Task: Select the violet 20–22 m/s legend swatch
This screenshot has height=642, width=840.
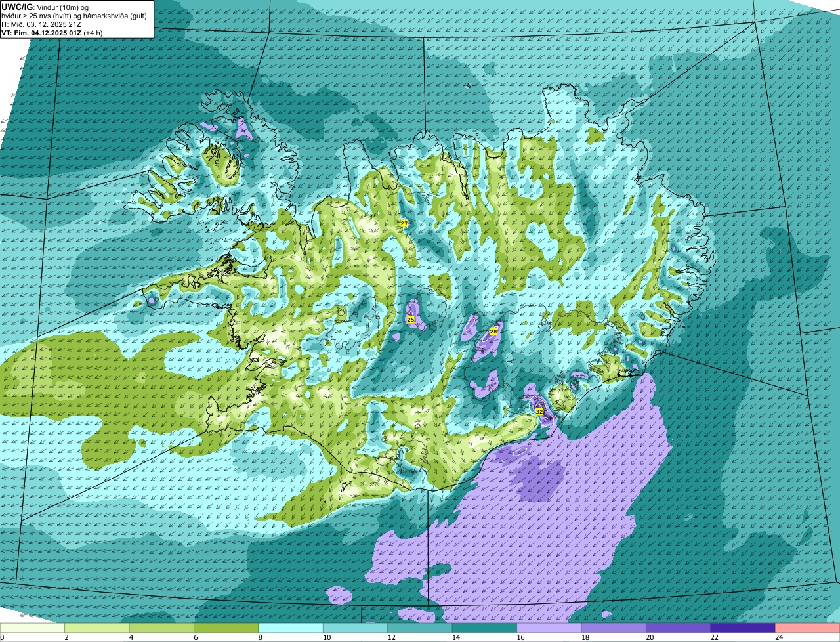Action: pyautogui.click(x=679, y=628)
